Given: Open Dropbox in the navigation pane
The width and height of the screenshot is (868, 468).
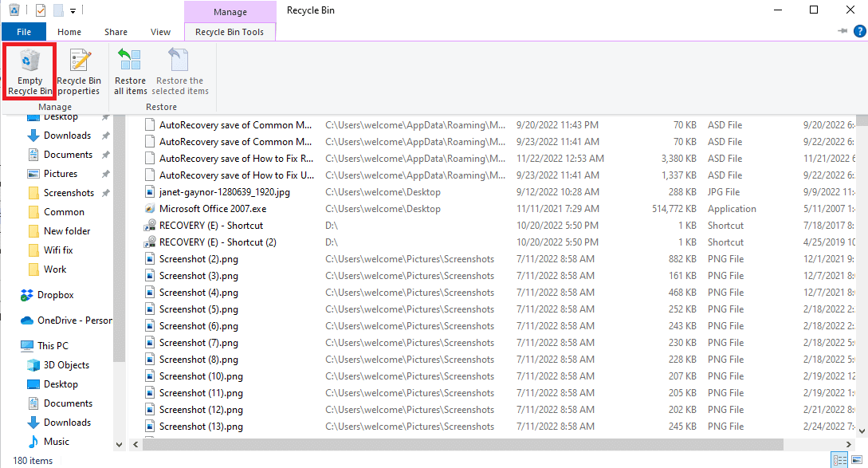Looking at the screenshot, I should point(55,295).
